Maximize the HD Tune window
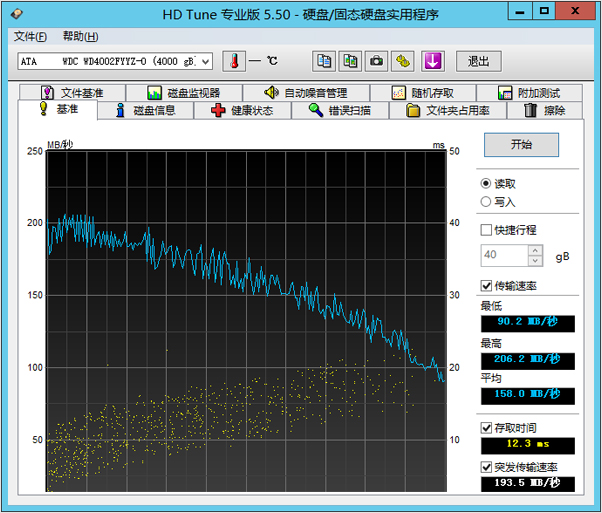602x513 pixels. coord(544,11)
